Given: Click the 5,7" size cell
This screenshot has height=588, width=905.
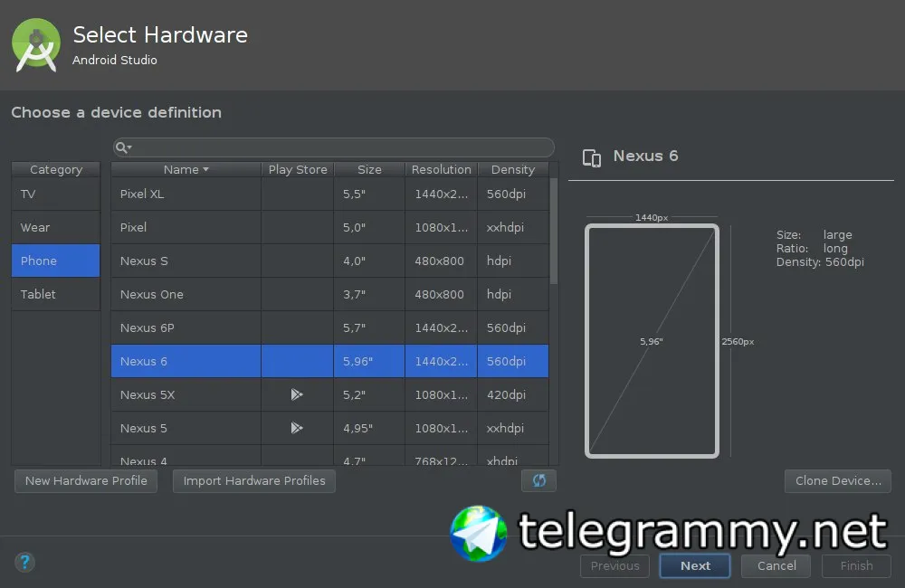Looking at the screenshot, I should click(x=369, y=327).
